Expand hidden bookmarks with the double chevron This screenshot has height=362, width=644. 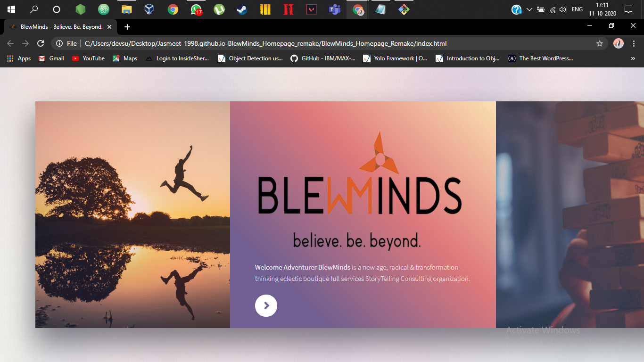[x=633, y=58]
